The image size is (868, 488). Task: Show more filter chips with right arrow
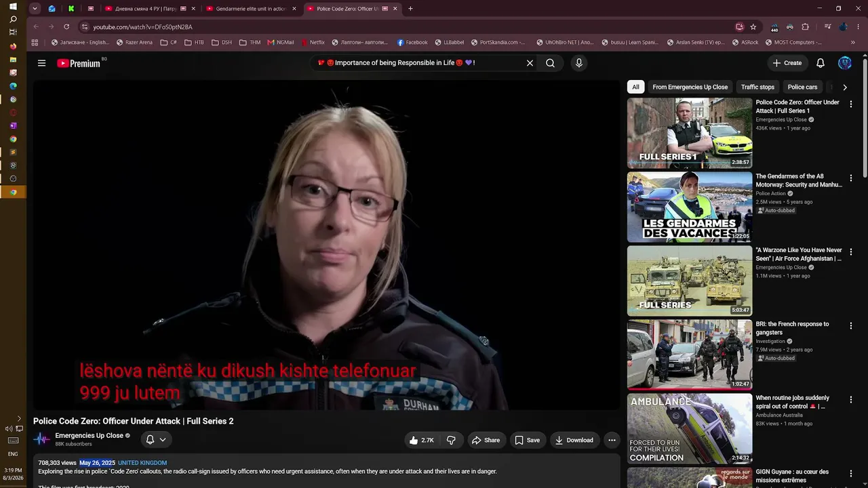point(844,87)
